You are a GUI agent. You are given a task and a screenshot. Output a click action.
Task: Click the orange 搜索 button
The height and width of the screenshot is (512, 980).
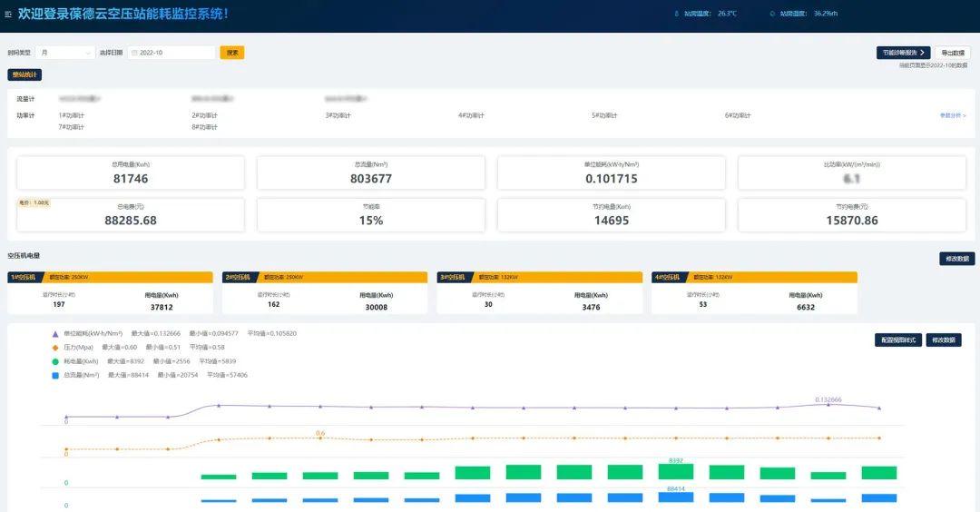232,53
